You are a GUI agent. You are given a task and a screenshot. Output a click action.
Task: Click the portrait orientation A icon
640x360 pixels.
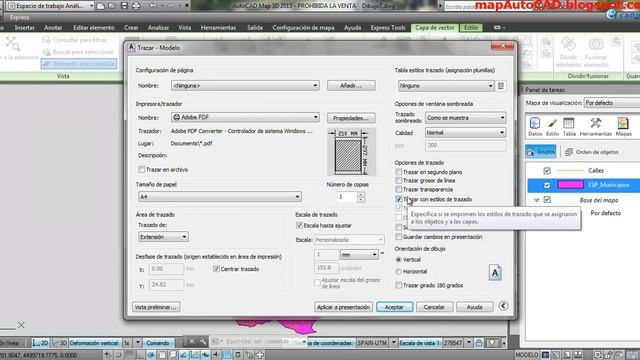[x=495, y=273]
